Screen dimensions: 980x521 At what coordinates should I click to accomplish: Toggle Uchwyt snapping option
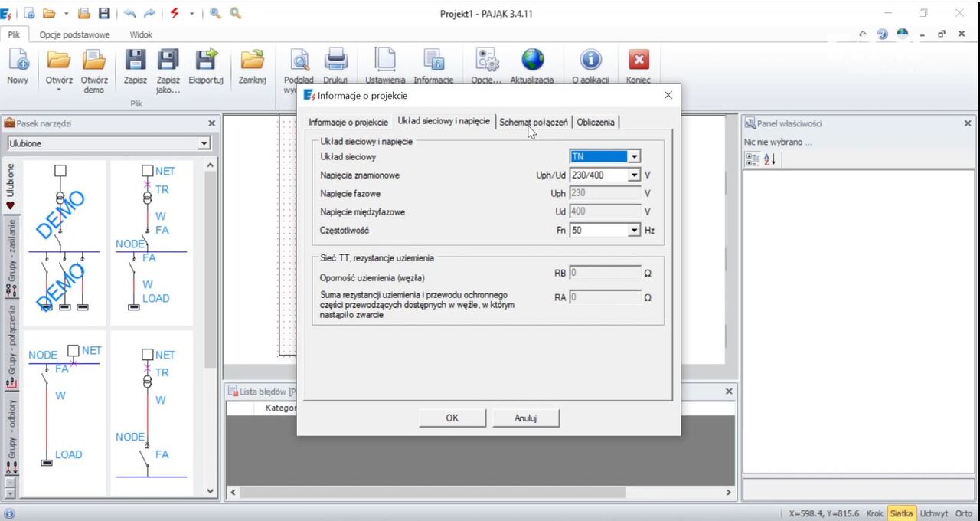point(935,513)
